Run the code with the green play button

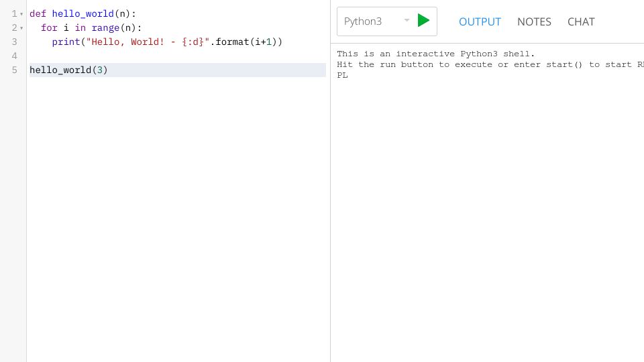pos(423,21)
